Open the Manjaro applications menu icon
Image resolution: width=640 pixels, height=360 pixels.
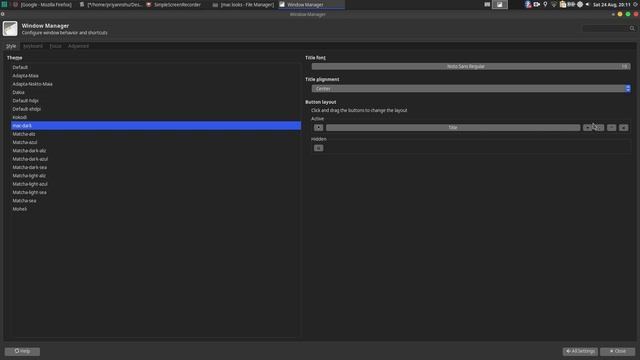(4, 4)
